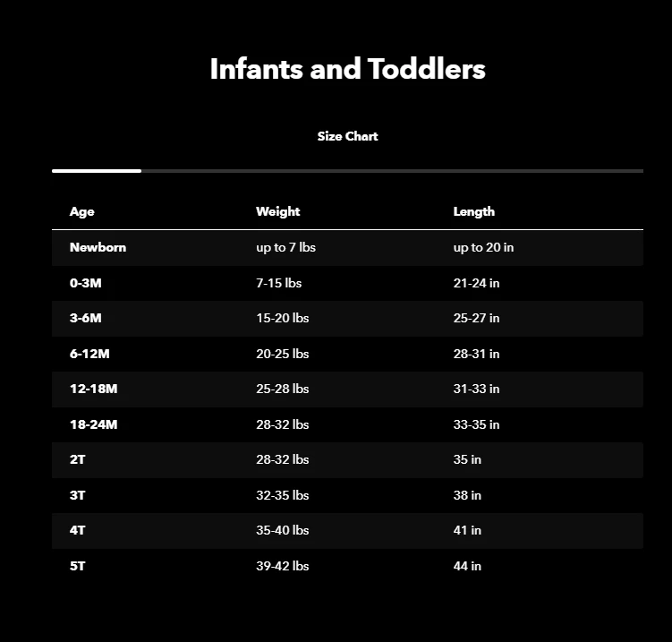The width and height of the screenshot is (672, 642).
Task: Click the '39-42 lbs' weight cell
Action: (x=282, y=566)
